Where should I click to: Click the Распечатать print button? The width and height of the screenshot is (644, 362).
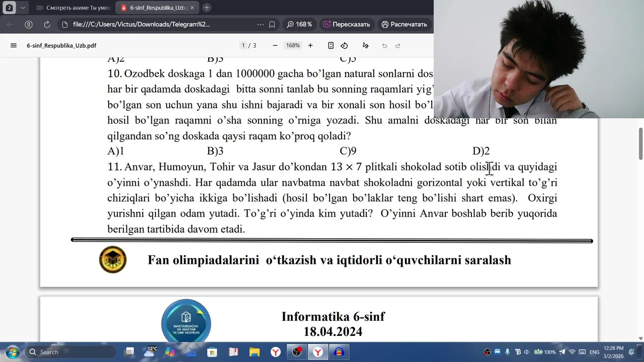[404, 24]
